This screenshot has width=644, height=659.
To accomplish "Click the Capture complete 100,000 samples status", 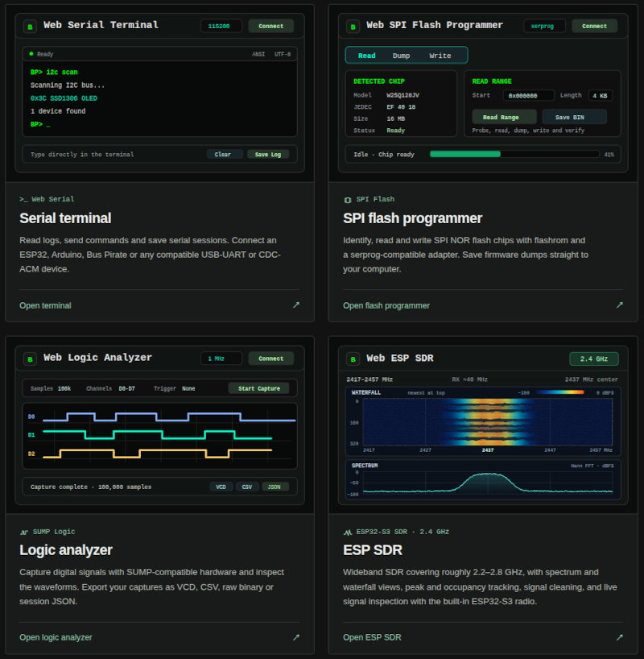I will pos(91,487).
